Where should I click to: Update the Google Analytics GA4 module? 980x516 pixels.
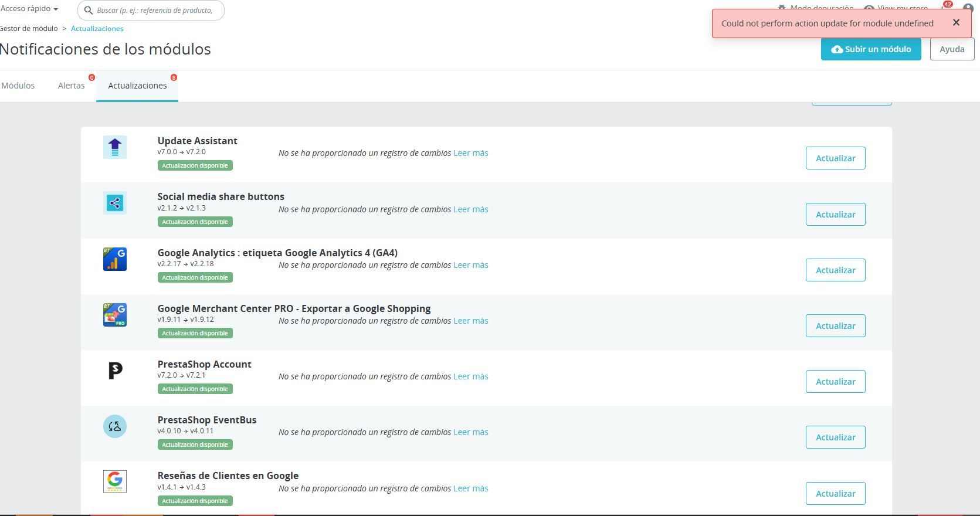[x=835, y=270]
